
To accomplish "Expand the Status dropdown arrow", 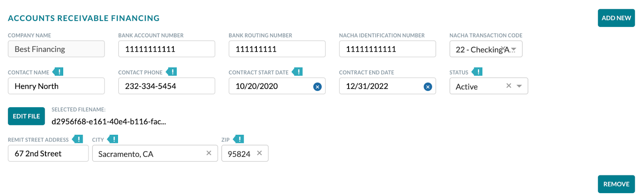I will (519, 86).
